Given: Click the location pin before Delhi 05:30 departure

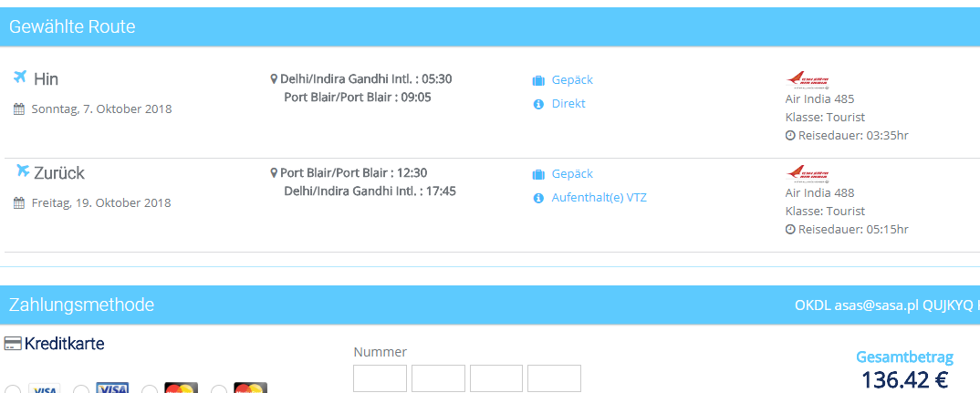Looking at the screenshot, I should click(273, 79).
